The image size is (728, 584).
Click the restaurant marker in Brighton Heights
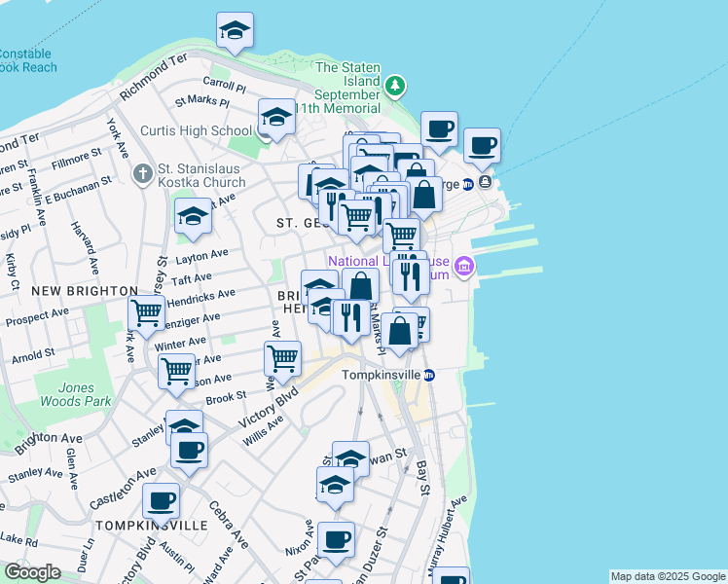(x=351, y=319)
